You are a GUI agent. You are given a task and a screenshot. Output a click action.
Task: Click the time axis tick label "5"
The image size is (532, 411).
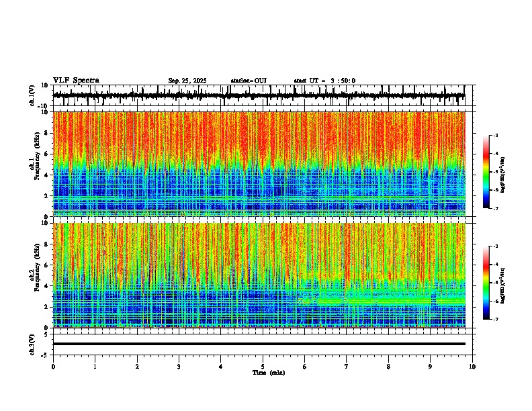click(263, 367)
